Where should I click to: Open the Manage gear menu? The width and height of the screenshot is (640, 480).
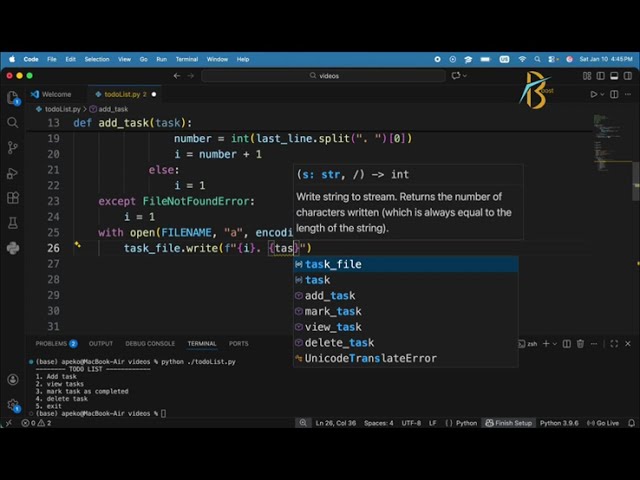[x=13, y=404]
